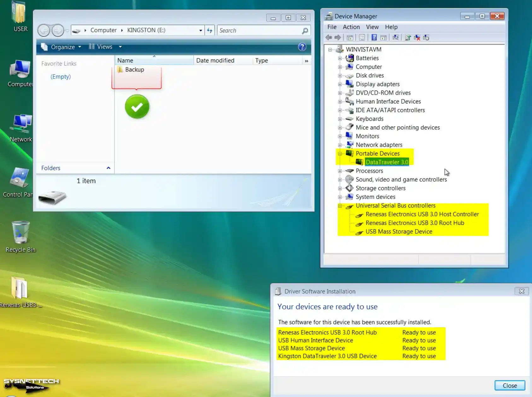Open File menu in Device Manager
This screenshot has height=397, width=532.
332,27
